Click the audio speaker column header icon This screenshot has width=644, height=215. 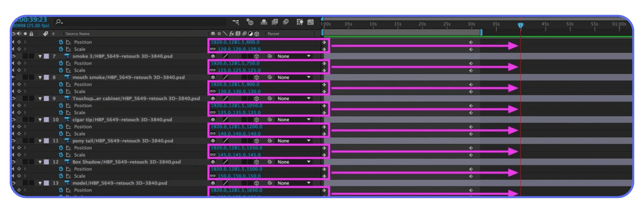point(19,33)
